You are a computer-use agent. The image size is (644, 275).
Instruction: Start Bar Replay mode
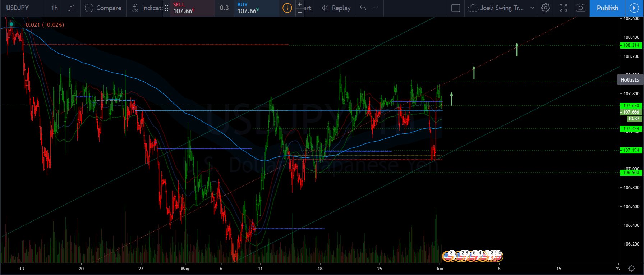pyautogui.click(x=336, y=8)
